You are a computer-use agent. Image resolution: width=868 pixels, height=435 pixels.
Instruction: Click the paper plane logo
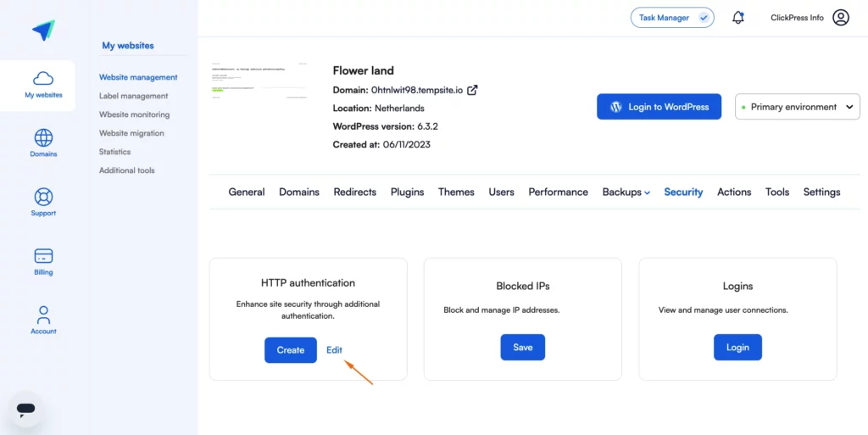point(43,31)
